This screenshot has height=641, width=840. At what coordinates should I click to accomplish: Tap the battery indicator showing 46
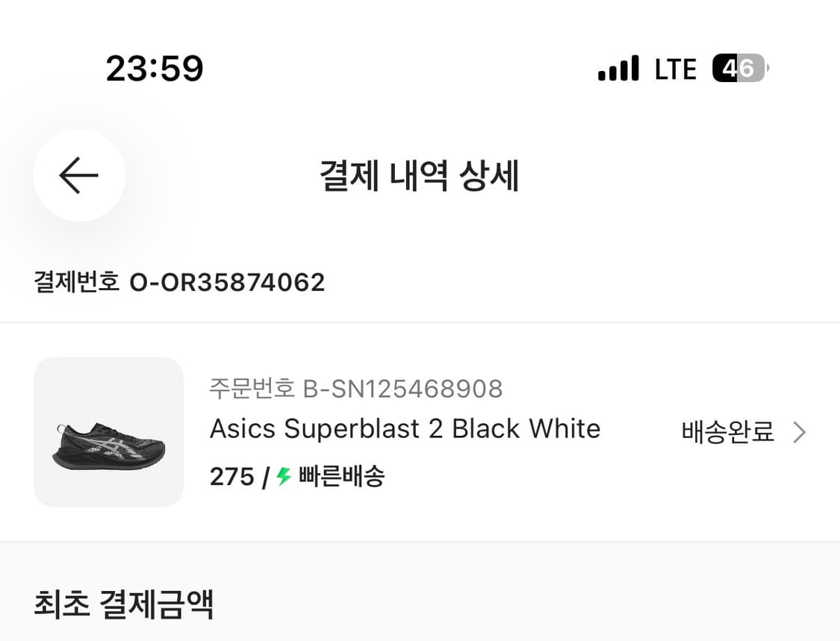point(739,69)
